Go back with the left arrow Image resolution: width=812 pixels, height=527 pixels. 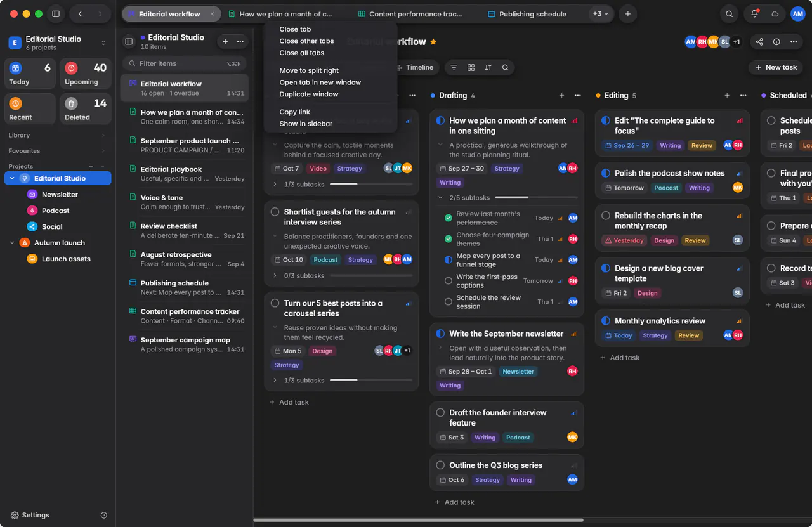pyautogui.click(x=79, y=14)
